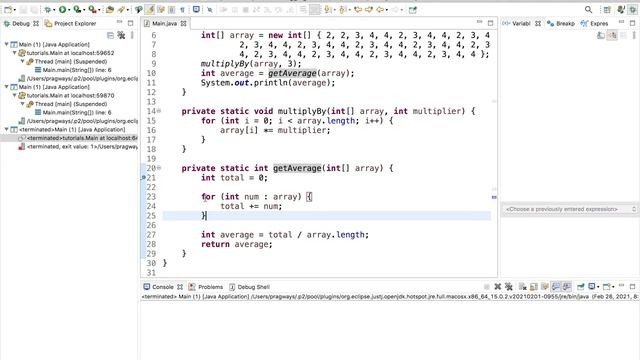Click the Previous Annotation toolbar icon
Screen dimensions: 640x360
click(x=342, y=9)
